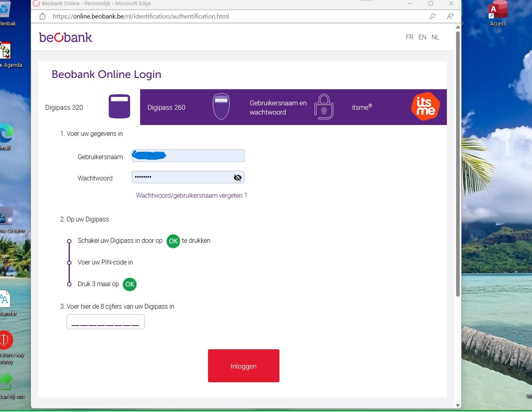
Task: Click the 8-digit Digipass code field
Action: pos(106,322)
